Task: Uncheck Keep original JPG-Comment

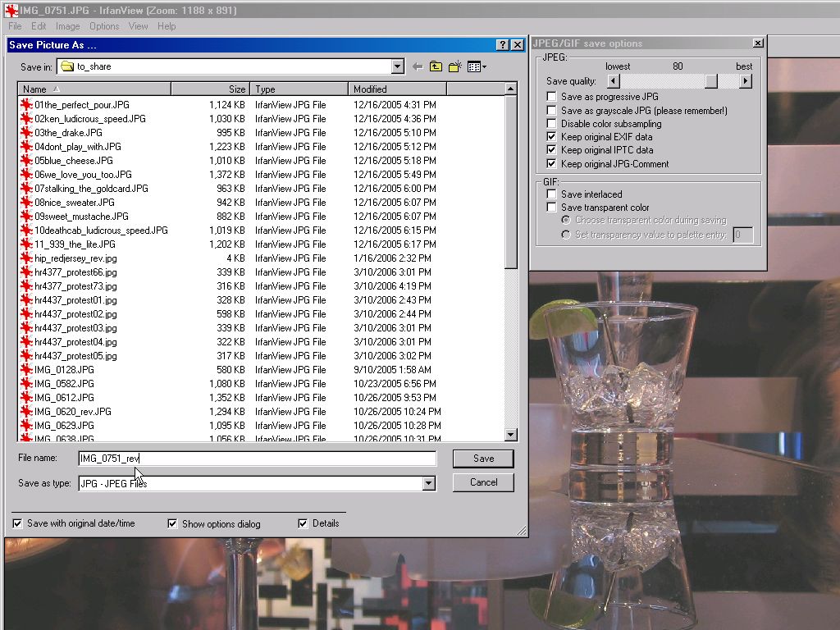Action: click(551, 163)
